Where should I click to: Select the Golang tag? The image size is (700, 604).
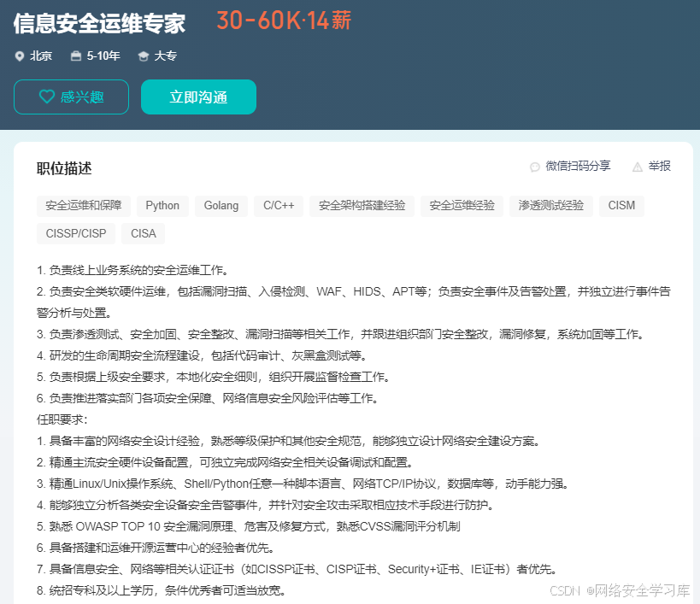221,206
